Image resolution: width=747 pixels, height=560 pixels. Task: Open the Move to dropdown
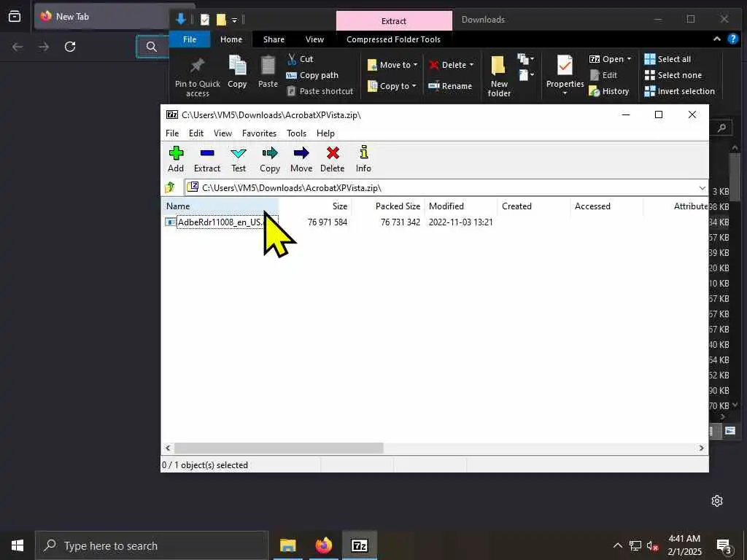392,65
